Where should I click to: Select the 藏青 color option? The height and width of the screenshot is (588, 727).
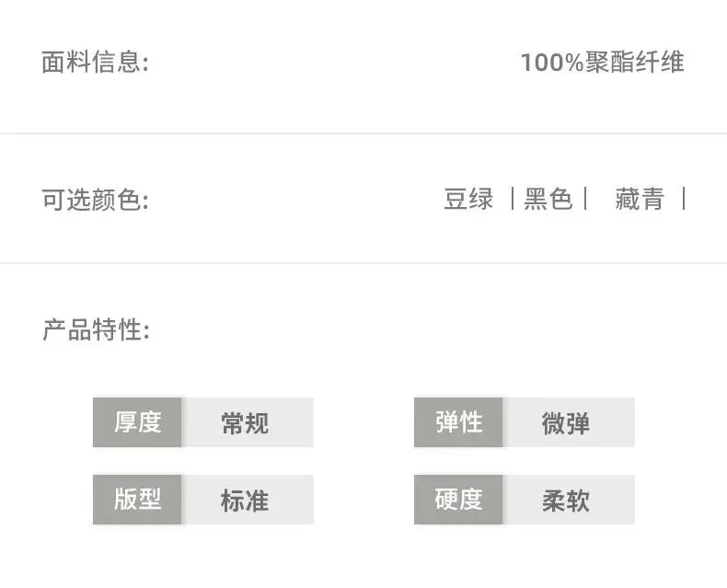point(639,199)
